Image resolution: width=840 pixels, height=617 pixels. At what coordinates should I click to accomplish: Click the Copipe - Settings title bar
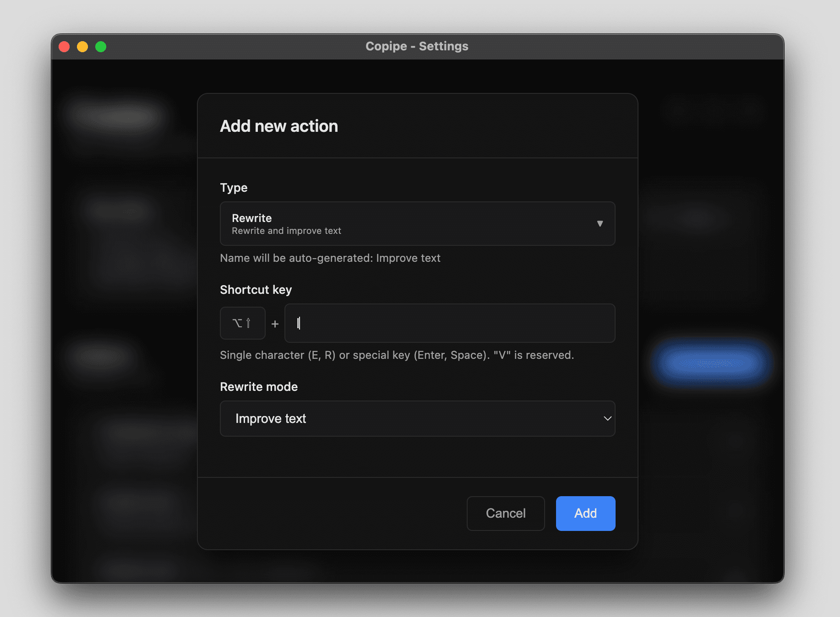417,47
